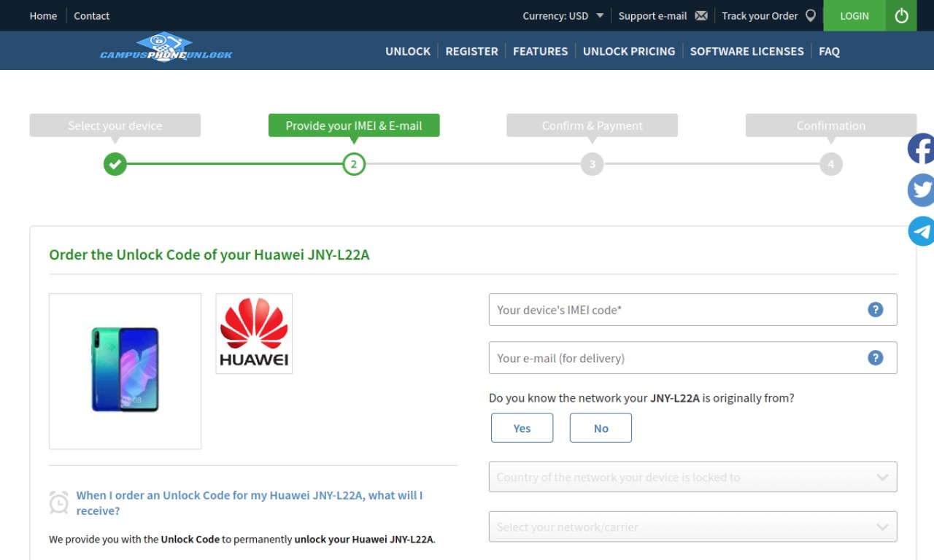Image resolution: width=934 pixels, height=560 pixels.
Task: Click the power icon beside Login
Action: click(x=901, y=15)
